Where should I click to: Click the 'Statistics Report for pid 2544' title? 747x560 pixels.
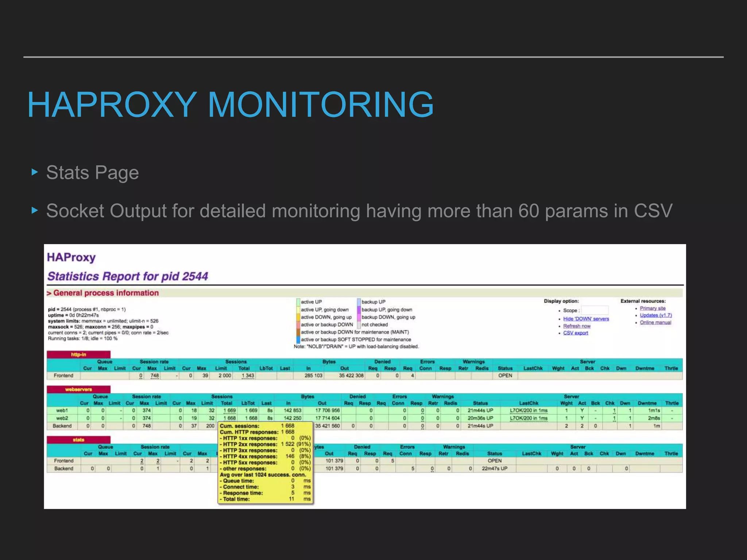coord(128,276)
